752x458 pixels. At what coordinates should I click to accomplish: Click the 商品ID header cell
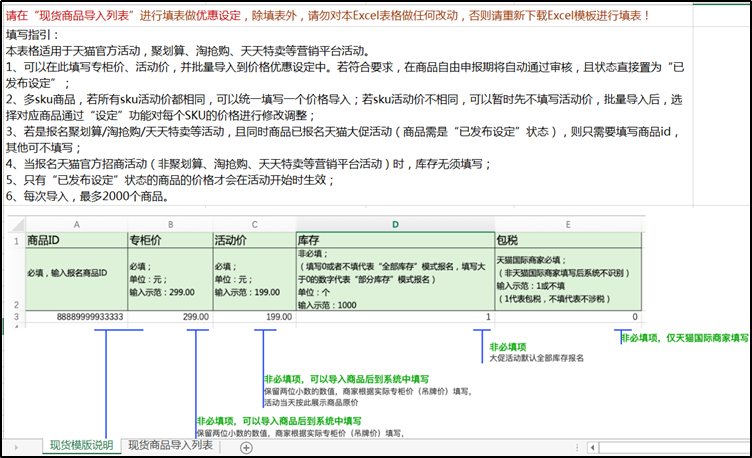[x=75, y=240]
